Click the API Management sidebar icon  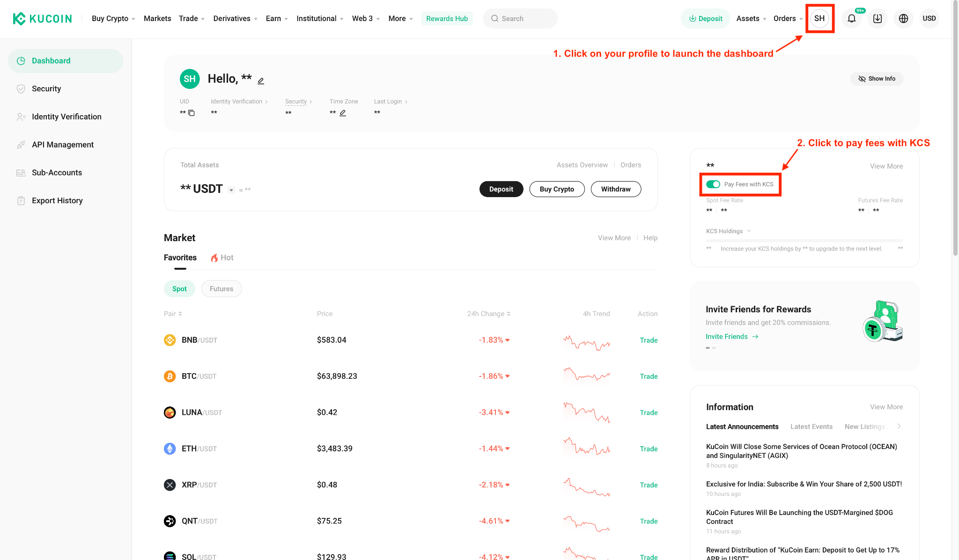pos(21,145)
